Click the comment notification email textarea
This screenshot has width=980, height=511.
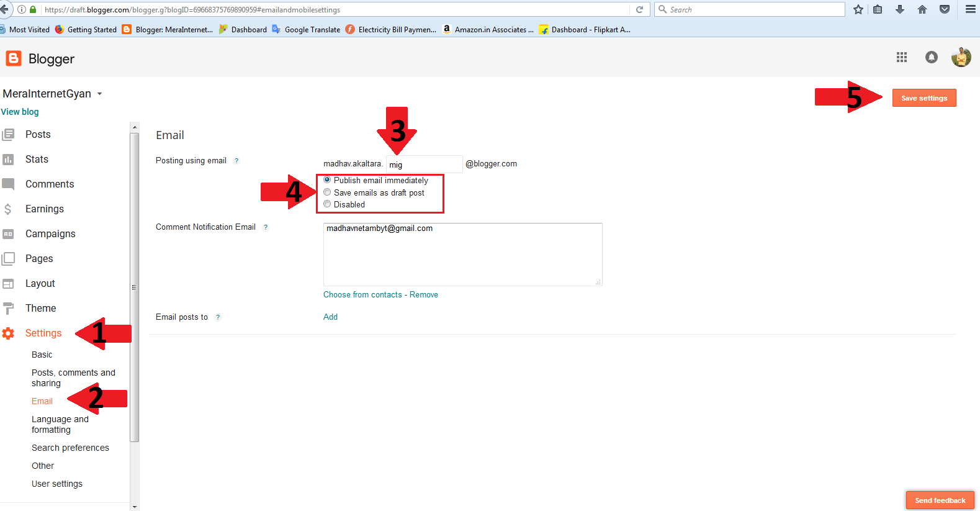(x=463, y=255)
